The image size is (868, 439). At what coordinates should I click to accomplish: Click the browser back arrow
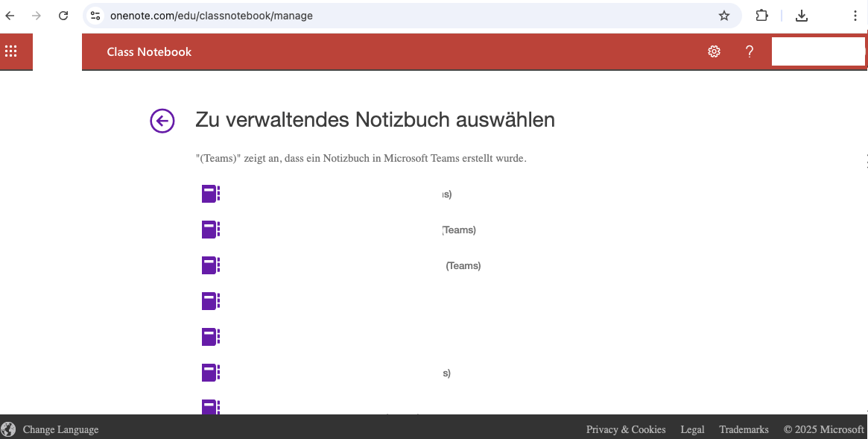pyautogui.click(x=10, y=16)
